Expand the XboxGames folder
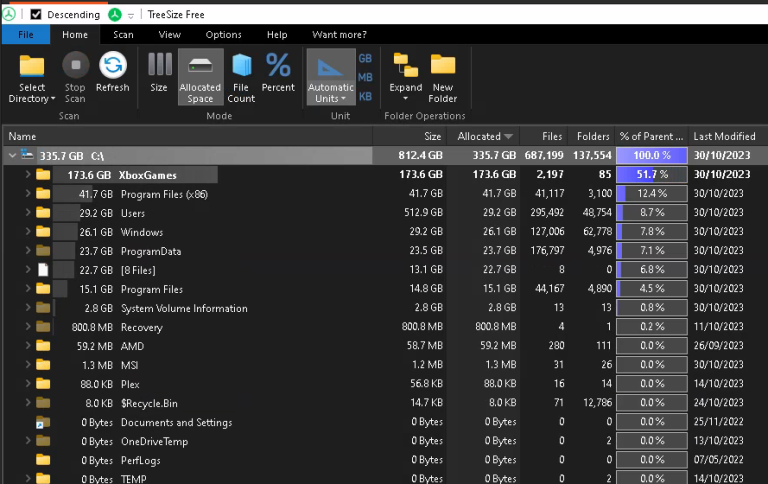Screen dimensions: 768x484 [28, 174]
